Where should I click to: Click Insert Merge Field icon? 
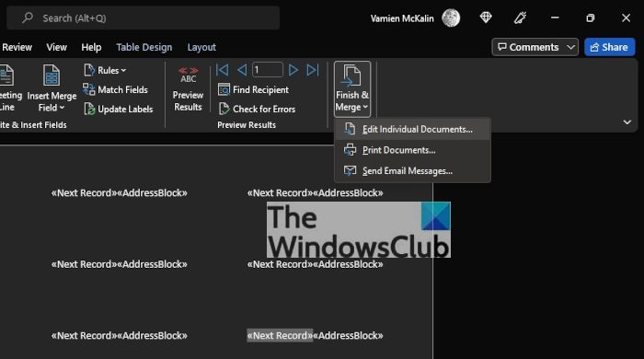click(52, 75)
